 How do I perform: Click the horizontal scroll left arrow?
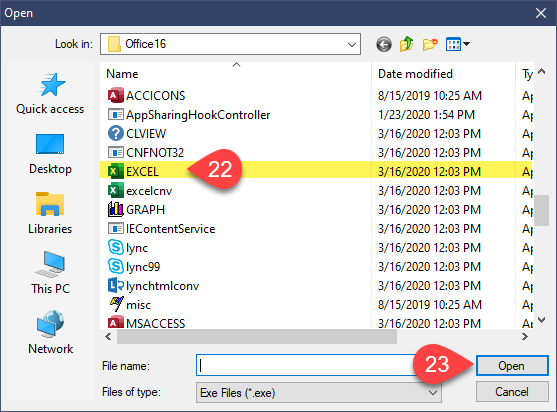pos(109,336)
